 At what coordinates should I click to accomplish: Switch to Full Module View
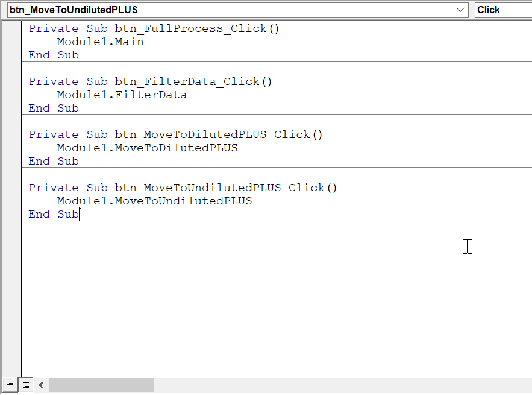click(25, 384)
